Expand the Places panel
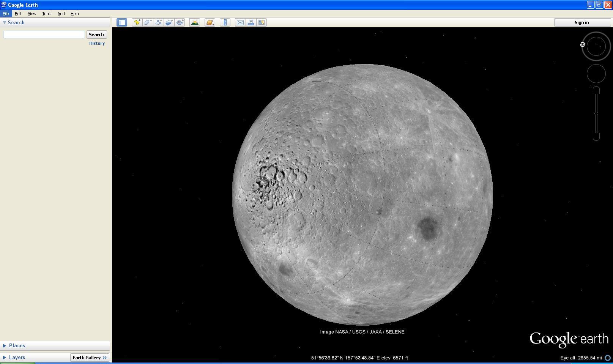The height and width of the screenshot is (364, 613). tap(17, 345)
